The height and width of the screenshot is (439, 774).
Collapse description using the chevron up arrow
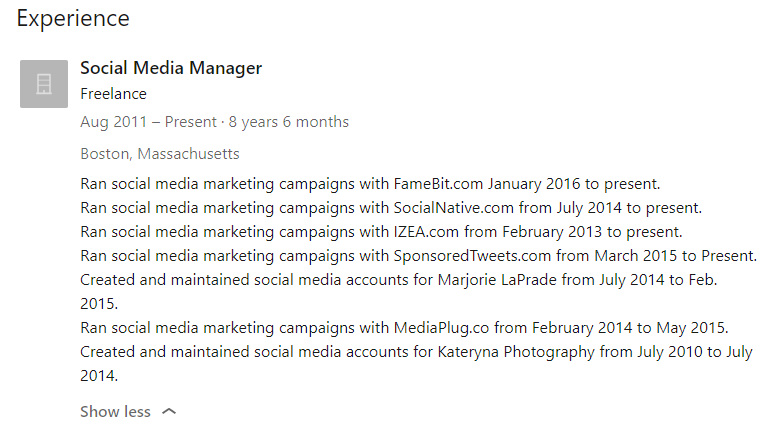pyautogui.click(x=169, y=411)
